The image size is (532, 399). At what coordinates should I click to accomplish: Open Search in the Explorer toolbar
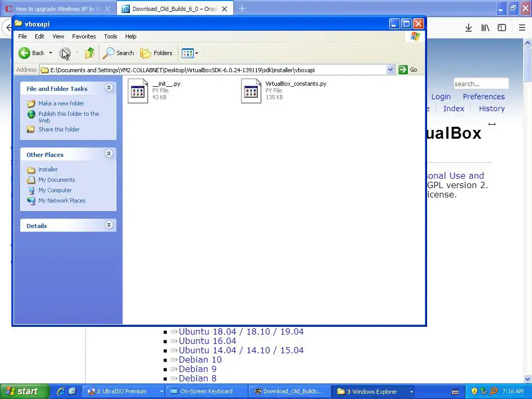(118, 53)
